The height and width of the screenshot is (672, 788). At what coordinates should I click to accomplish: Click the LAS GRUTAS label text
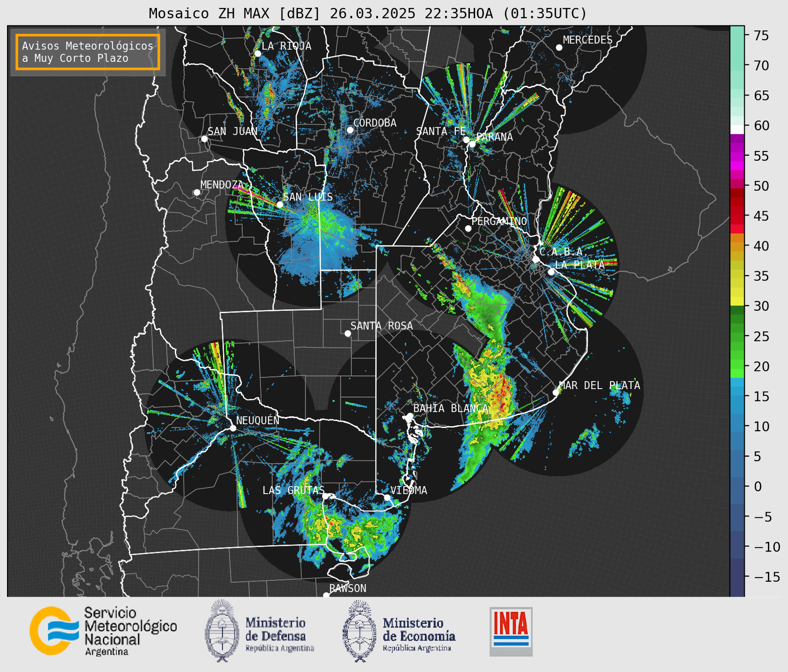click(293, 490)
